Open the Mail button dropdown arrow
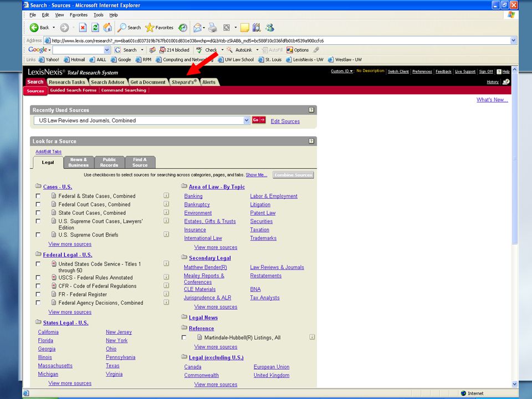 click(204, 28)
